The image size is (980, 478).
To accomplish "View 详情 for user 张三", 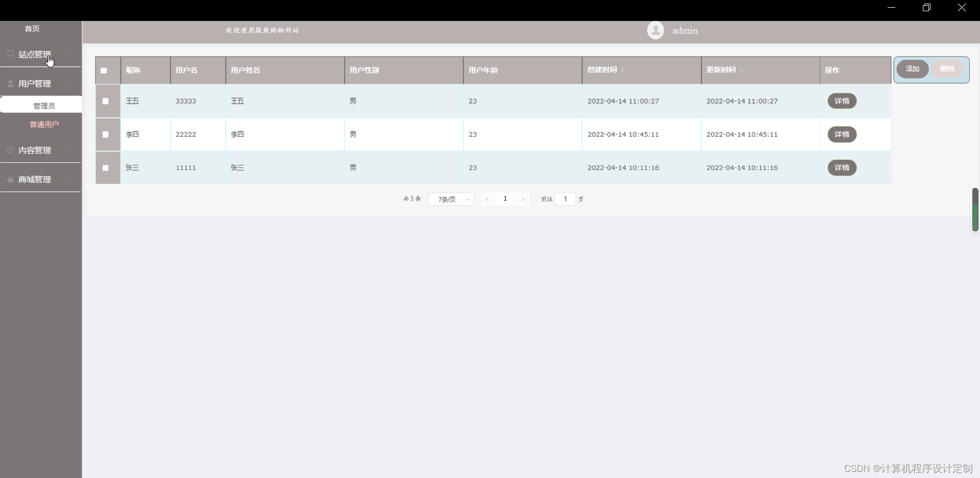I will [x=842, y=168].
